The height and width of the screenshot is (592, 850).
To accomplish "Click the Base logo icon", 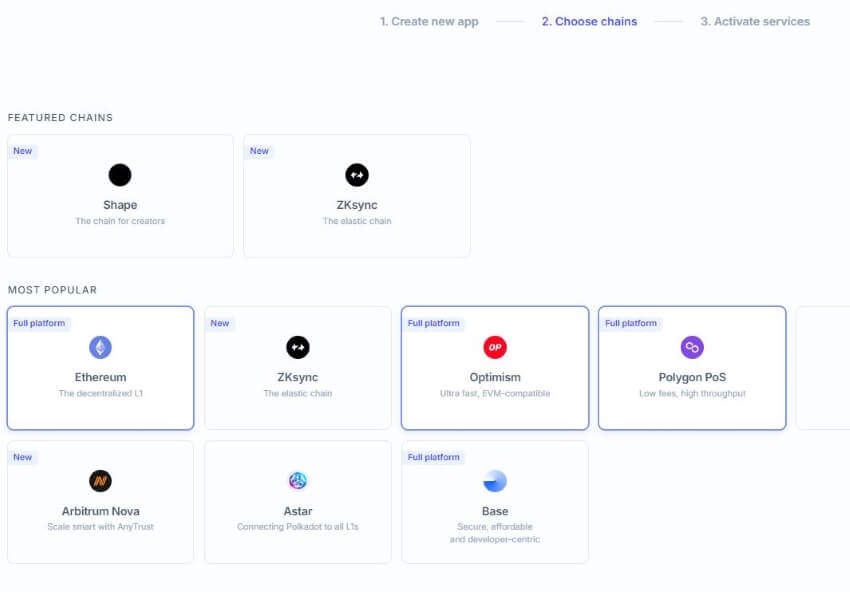I will pos(494,481).
